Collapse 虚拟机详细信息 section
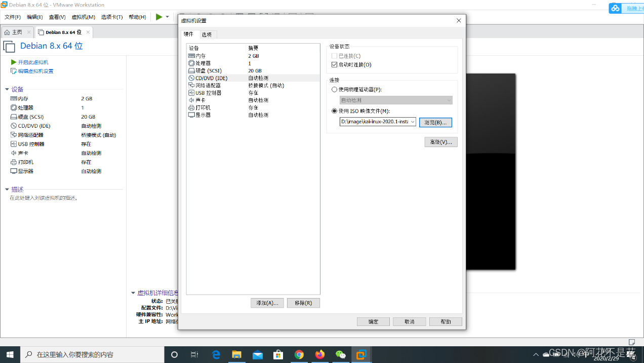 coord(133,293)
